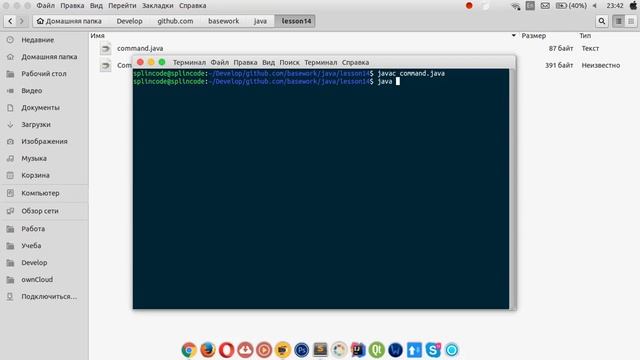This screenshot has width=640, height=360.
Task: Open the round cyan dock icon
Action: [x=451, y=350]
